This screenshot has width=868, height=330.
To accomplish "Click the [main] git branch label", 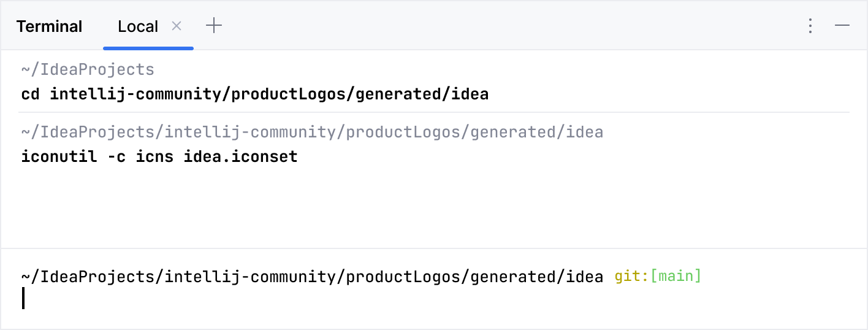I will 676,277.
